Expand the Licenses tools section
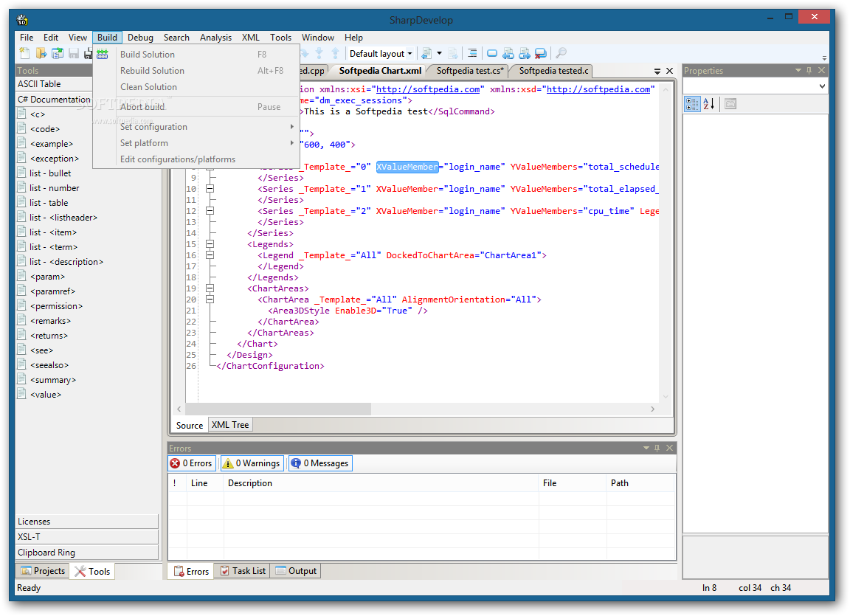 (87, 521)
